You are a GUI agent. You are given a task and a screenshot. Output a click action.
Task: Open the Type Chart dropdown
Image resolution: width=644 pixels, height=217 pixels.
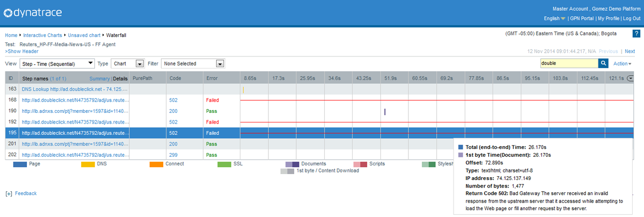click(128, 63)
